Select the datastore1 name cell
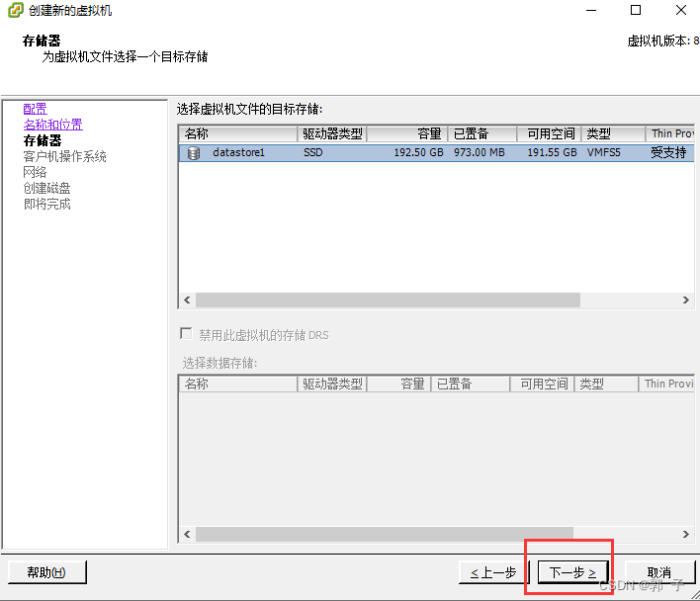 pos(238,152)
